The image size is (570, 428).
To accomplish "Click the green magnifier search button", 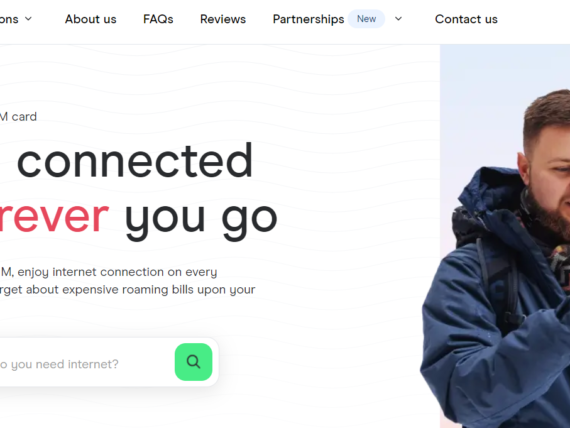I will [193, 362].
